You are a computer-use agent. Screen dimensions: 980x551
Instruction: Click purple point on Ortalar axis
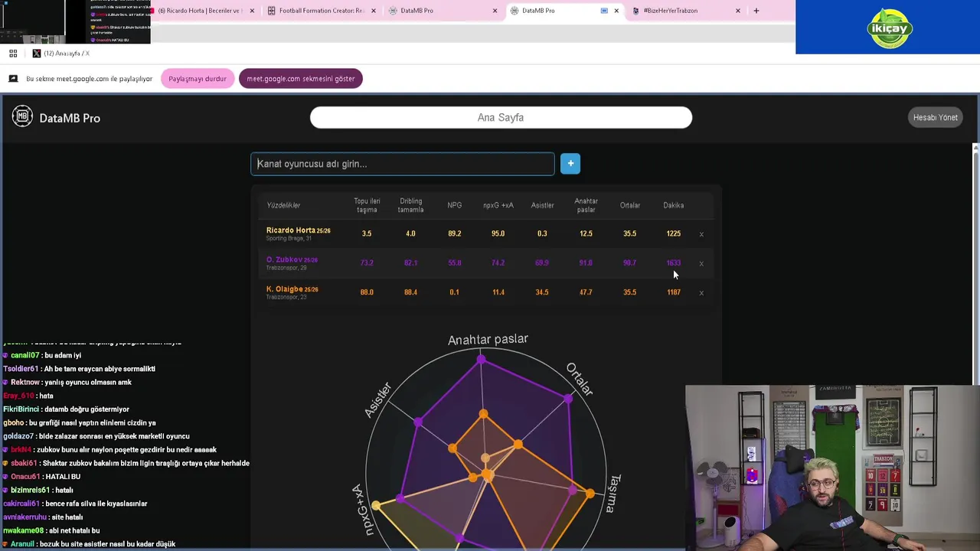(x=568, y=399)
